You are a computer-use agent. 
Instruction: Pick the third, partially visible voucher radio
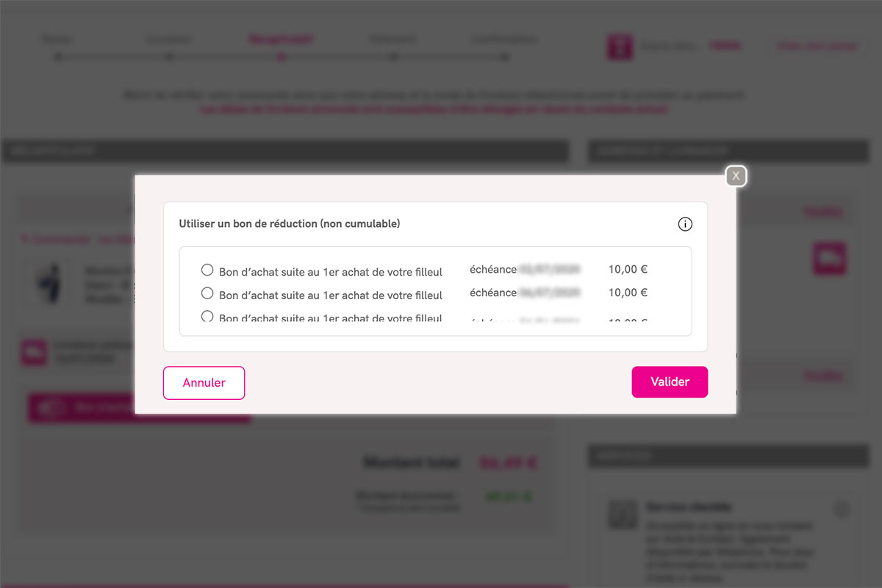[x=207, y=317]
